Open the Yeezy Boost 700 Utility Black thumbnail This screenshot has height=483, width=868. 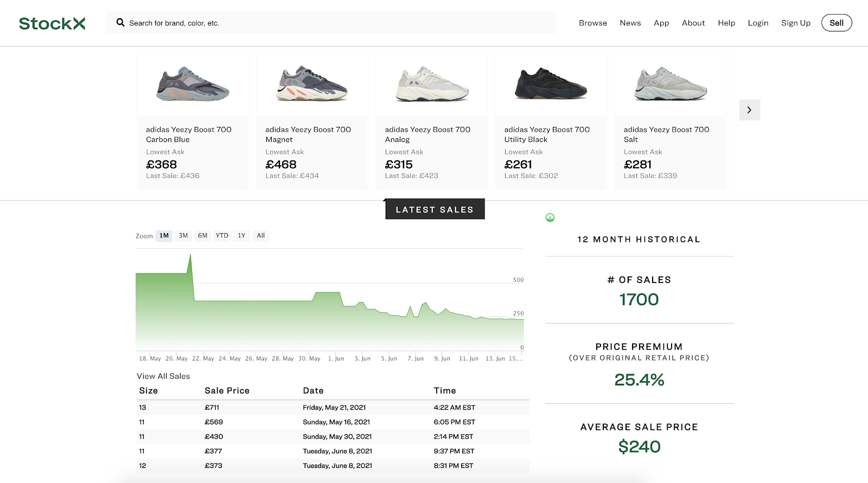tap(551, 84)
